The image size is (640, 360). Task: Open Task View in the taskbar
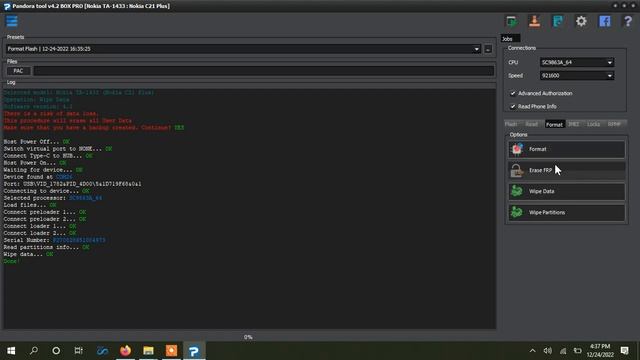(x=78, y=351)
